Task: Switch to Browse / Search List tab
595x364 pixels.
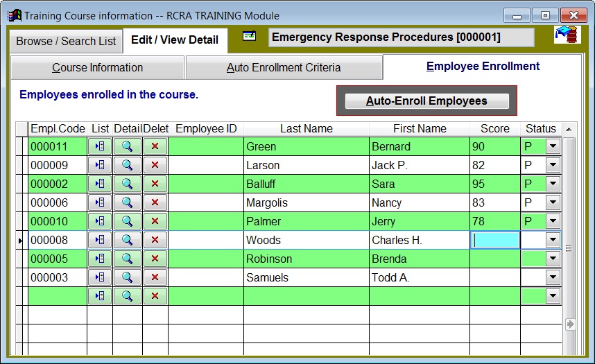Action: pos(66,41)
